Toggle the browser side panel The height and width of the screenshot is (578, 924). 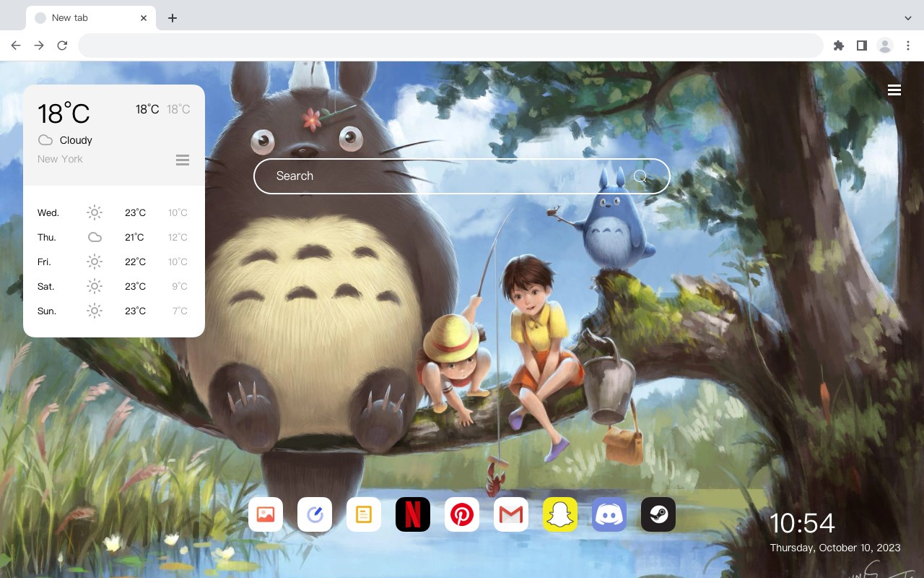[x=861, y=46]
